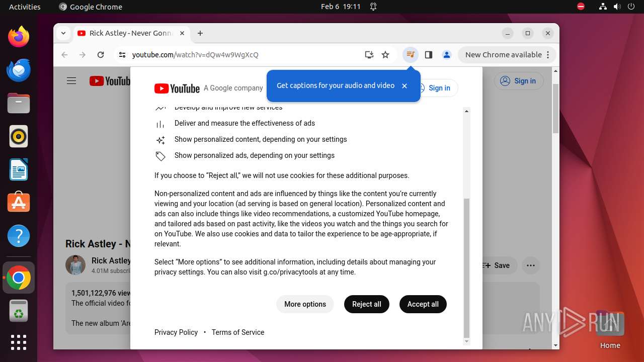
Task: Expand Chrome tab search chevron
Action: pos(63,33)
